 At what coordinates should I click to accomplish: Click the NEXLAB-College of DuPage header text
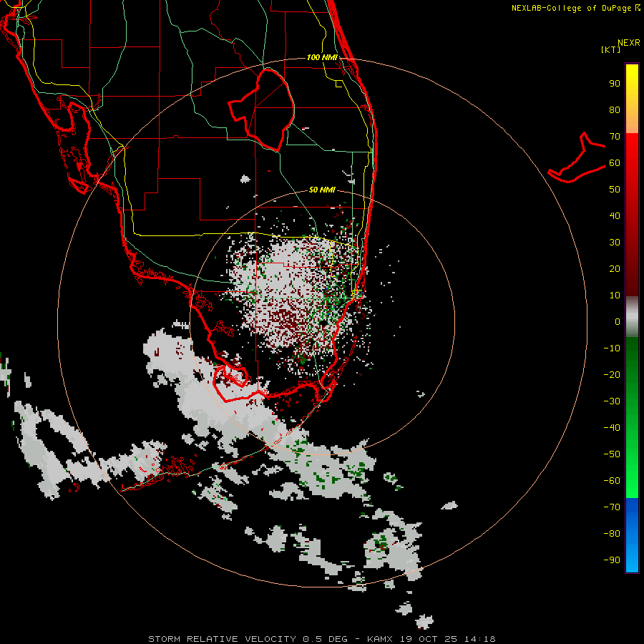coord(572,8)
